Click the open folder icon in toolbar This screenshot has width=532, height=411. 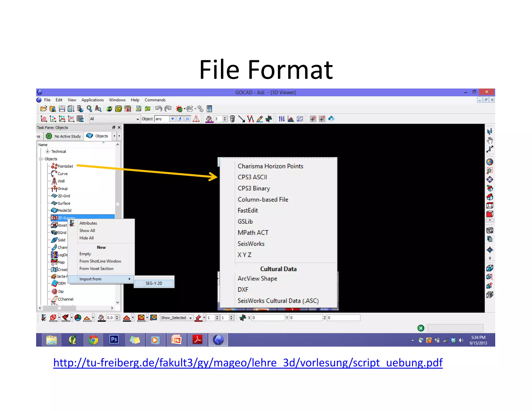point(44,109)
